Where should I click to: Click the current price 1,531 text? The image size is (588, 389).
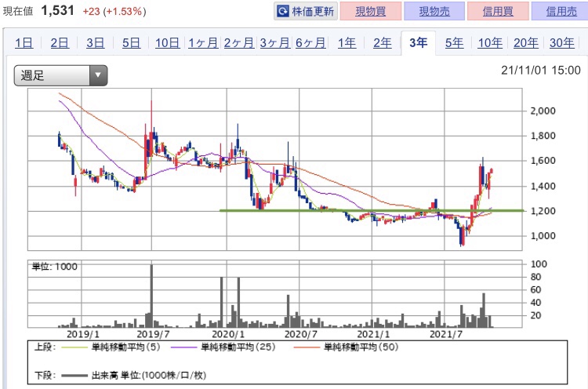(x=58, y=10)
